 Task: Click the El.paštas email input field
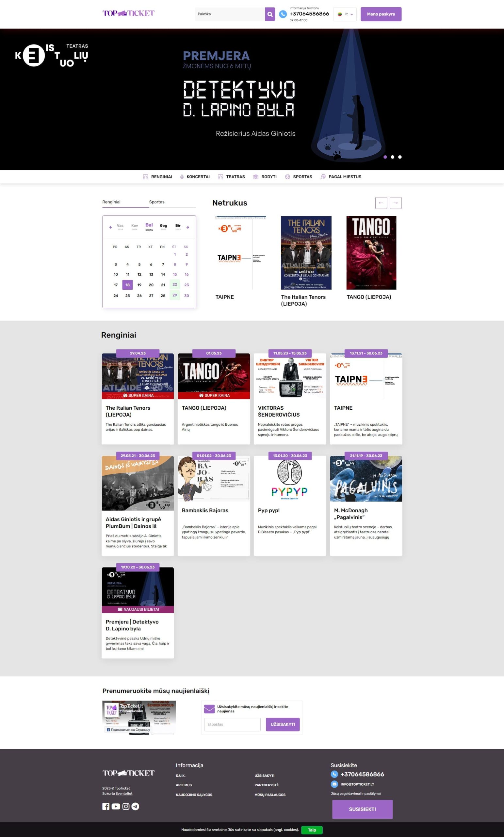pos(232,724)
